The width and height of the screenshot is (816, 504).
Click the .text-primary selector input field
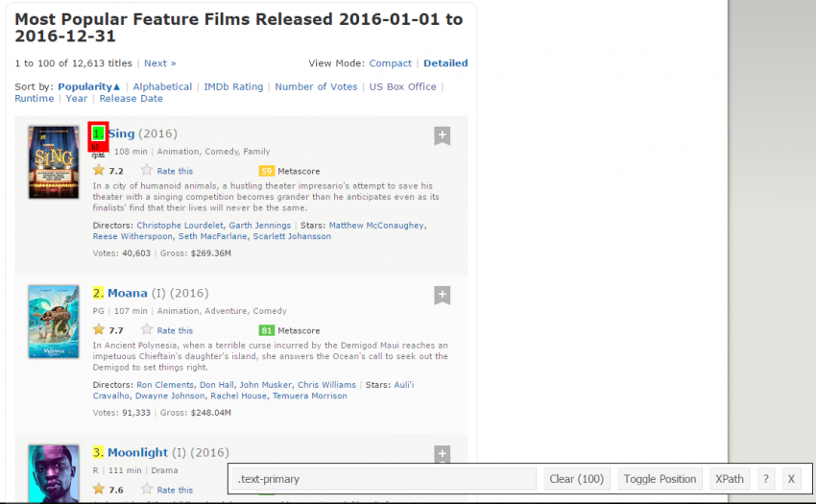(384, 479)
